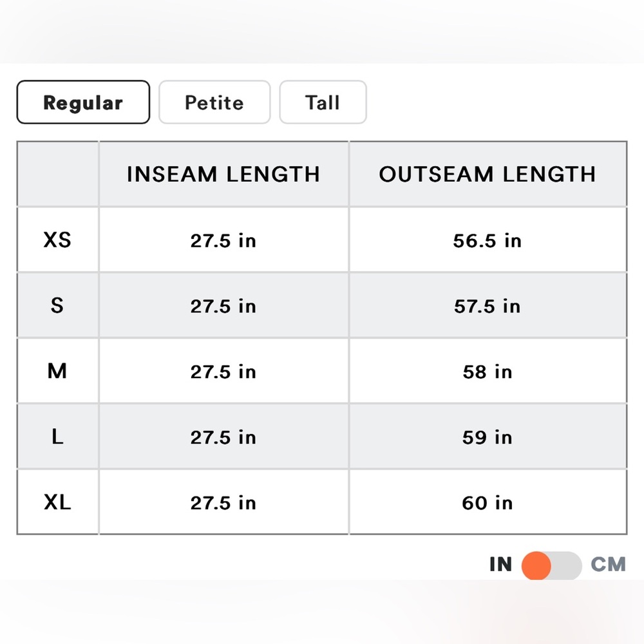Click the 58 in outseam cell
This screenshot has width=644, height=644.
(488, 372)
